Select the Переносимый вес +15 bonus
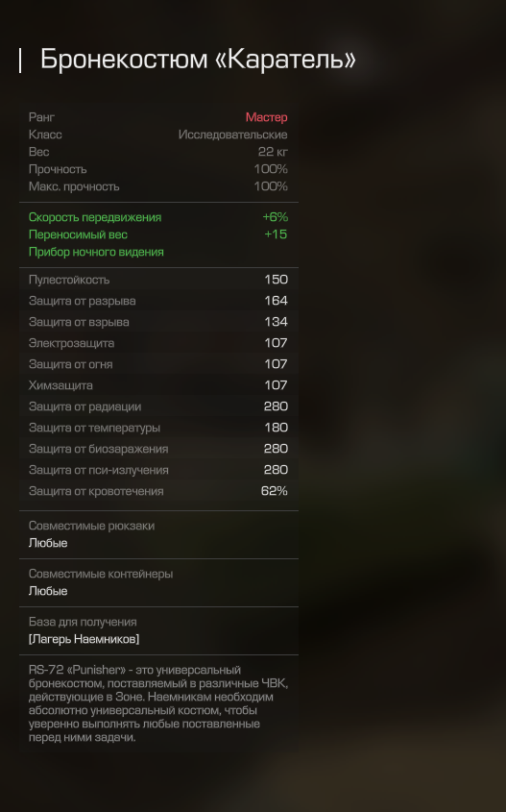The image size is (506, 812). coord(158,234)
